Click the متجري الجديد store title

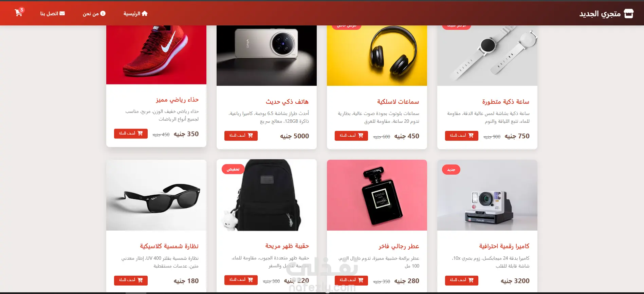pyautogui.click(x=600, y=14)
